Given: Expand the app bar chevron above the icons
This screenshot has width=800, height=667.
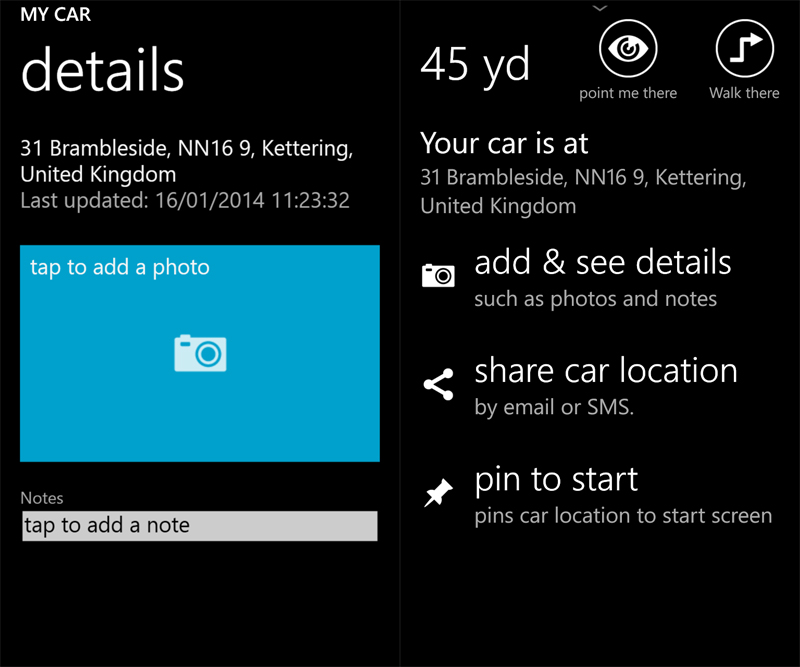Looking at the screenshot, I should point(601,8).
